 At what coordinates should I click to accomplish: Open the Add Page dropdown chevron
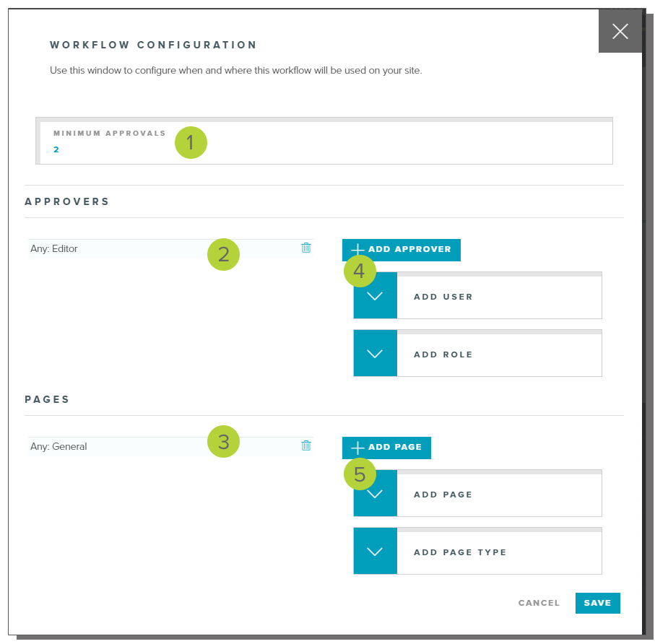point(375,495)
